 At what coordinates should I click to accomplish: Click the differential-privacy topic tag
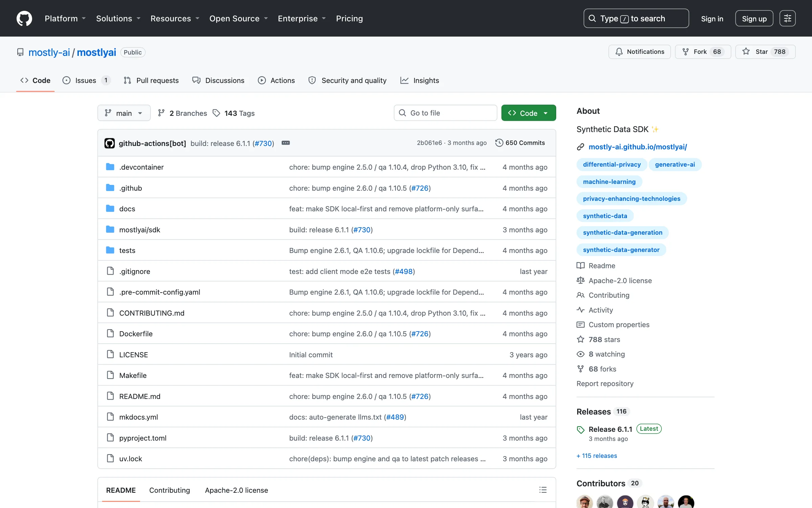point(612,165)
